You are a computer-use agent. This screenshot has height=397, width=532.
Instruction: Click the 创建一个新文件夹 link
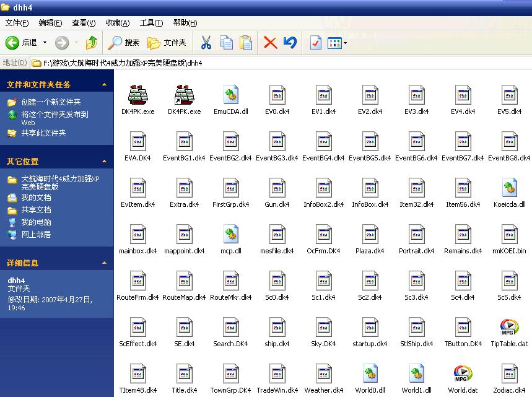(51, 102)
